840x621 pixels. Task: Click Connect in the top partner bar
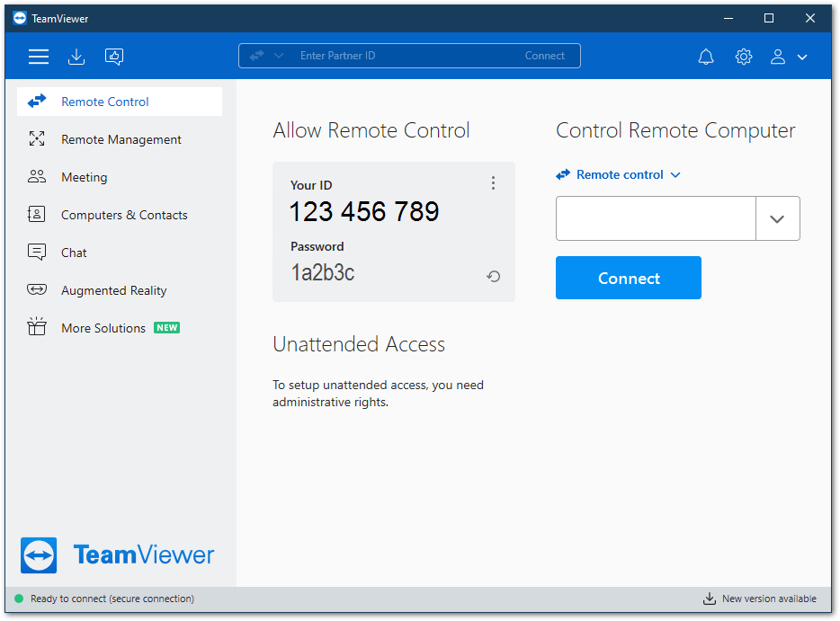[x=545, y=56]
